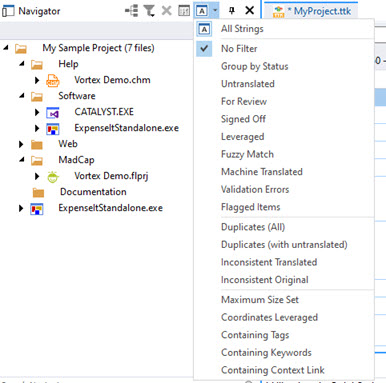The width and height of the screenshot is (386, 383).
Task: Click the filter funnel toolbar icon
Action: click(149, 11)
